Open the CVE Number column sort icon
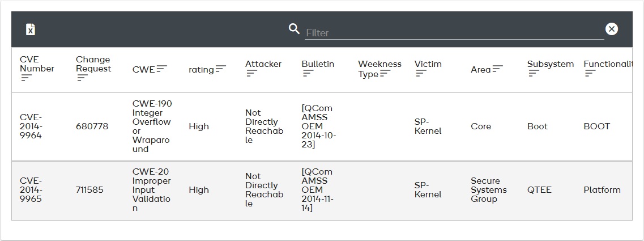 25,78
